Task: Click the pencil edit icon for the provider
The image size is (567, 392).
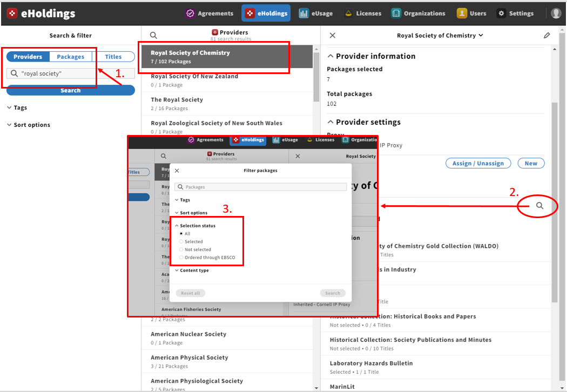Action: pyautogui.click(x=546, y=36)
